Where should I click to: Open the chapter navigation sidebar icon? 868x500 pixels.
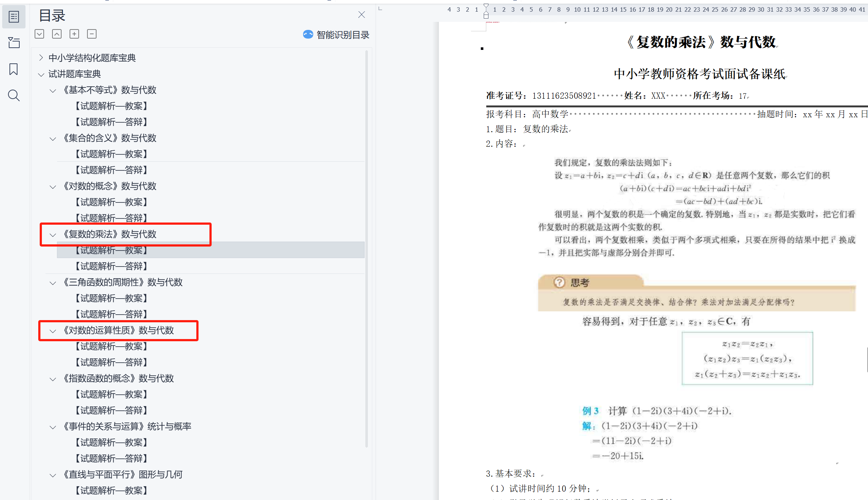click(14, 43)
